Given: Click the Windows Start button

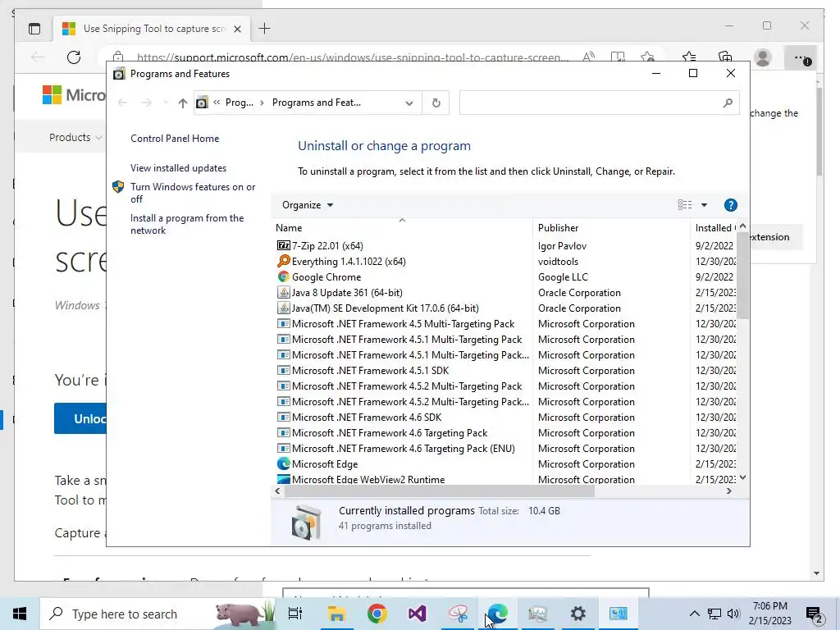Looking at the screenshot, I should pyautogui.click(x=20, y=614).
